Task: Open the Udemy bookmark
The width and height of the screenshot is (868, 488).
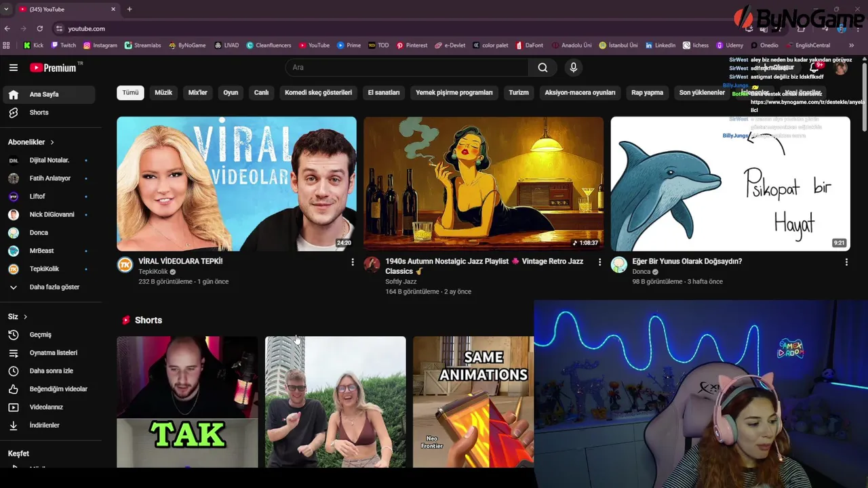Action: (730, 45)
